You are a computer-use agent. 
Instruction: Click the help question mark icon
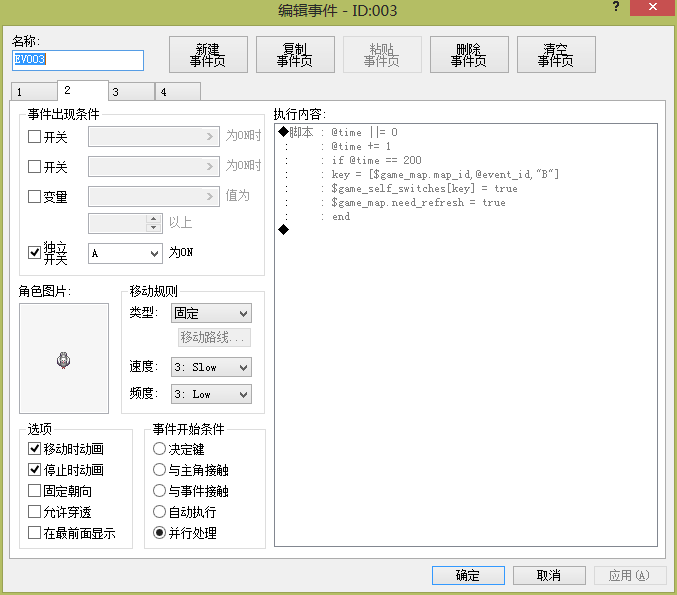pyautogui.click(x=616, y=6)
